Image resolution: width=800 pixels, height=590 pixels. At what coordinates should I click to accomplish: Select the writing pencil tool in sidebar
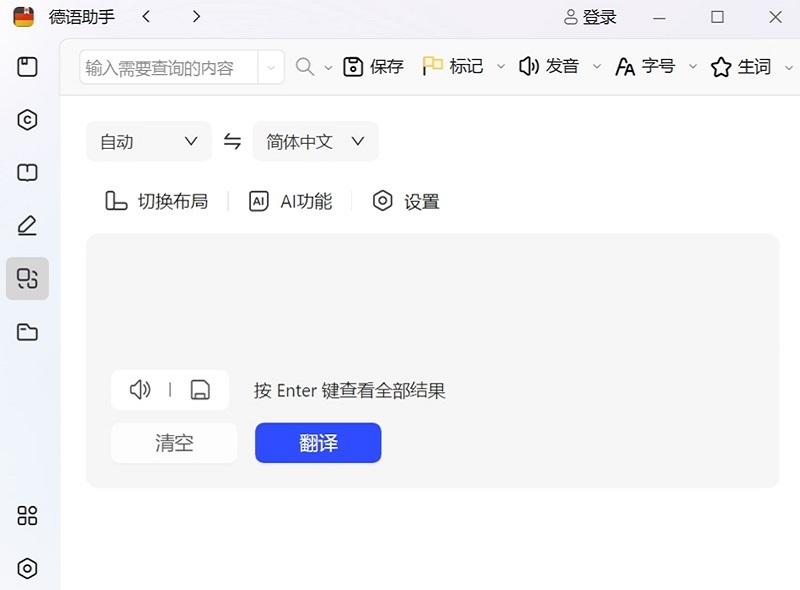(27, 225)
